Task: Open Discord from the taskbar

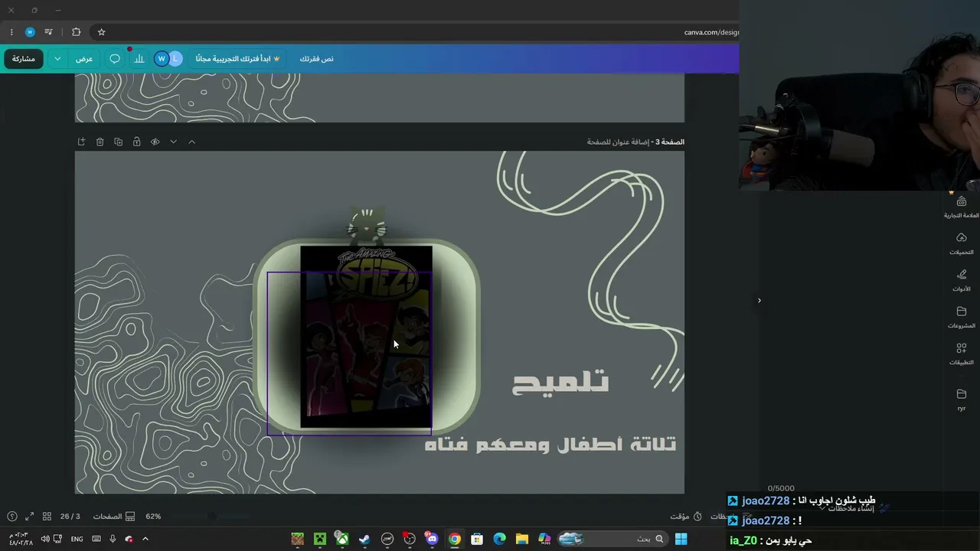Action: tap(432, 539)
